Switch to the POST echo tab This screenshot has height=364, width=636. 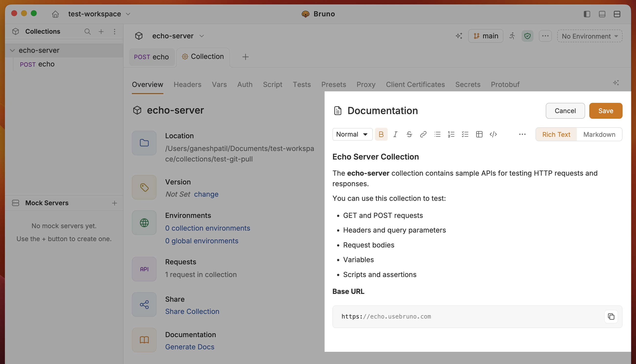151,57
